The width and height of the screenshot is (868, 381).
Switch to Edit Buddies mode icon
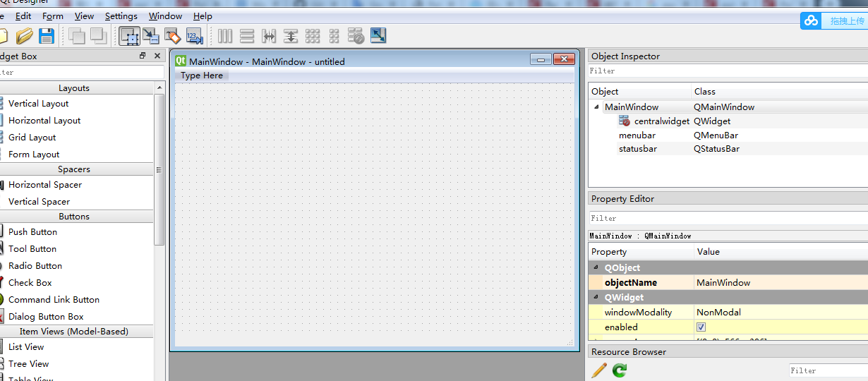point(173,36)
